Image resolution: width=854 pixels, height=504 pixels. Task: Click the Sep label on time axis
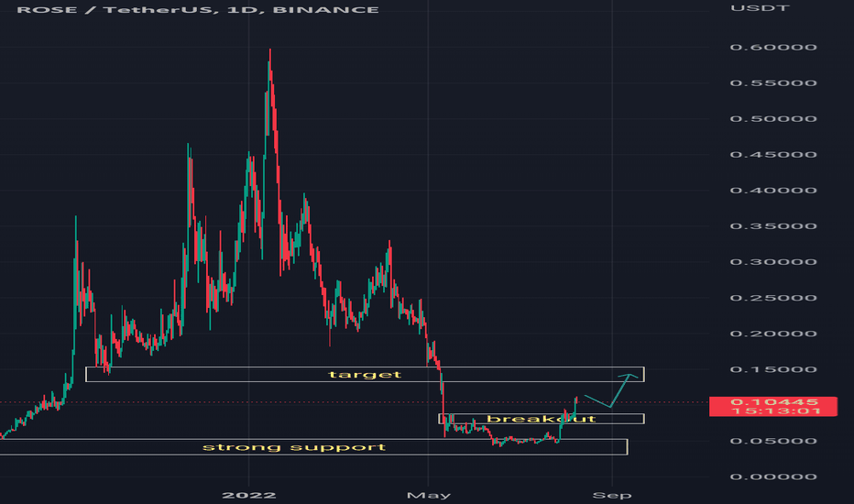coord(612,495)
